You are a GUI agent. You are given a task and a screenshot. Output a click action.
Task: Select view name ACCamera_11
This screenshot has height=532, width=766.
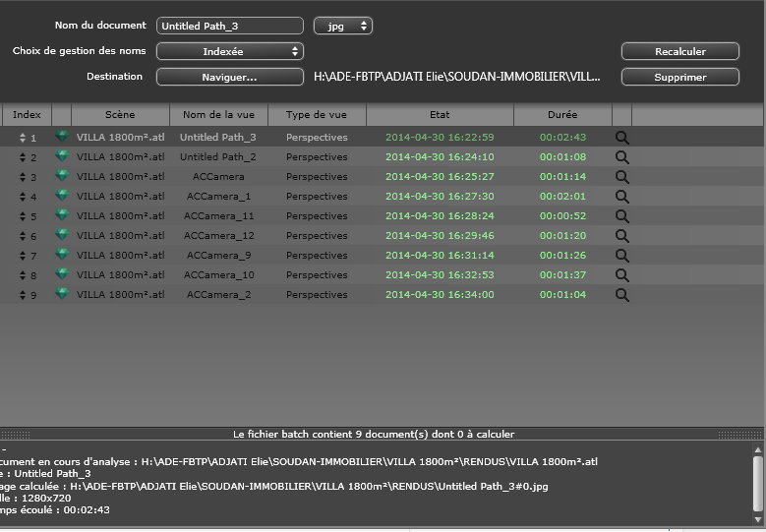coord(218,216)
